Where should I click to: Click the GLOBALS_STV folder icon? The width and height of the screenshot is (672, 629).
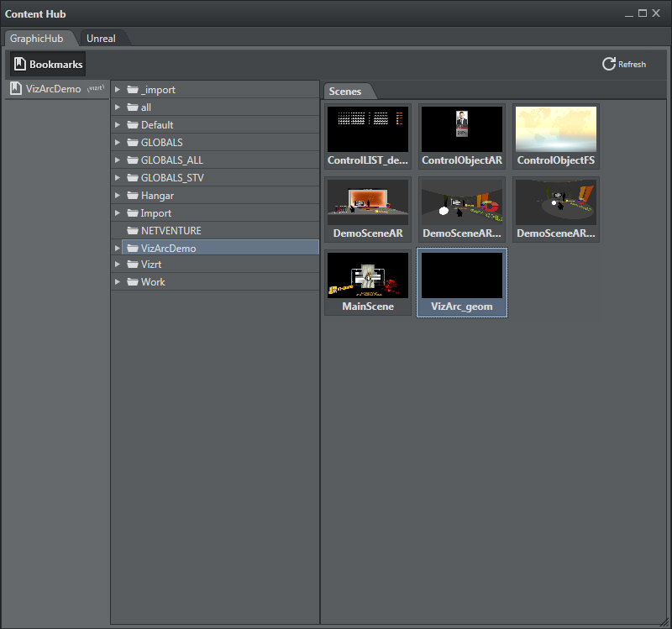[x=132, y=178]
